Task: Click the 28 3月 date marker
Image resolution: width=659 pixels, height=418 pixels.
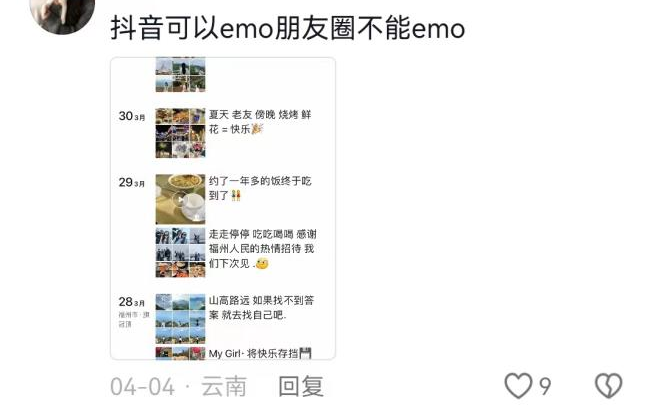Action: click(x=132, y=302)
